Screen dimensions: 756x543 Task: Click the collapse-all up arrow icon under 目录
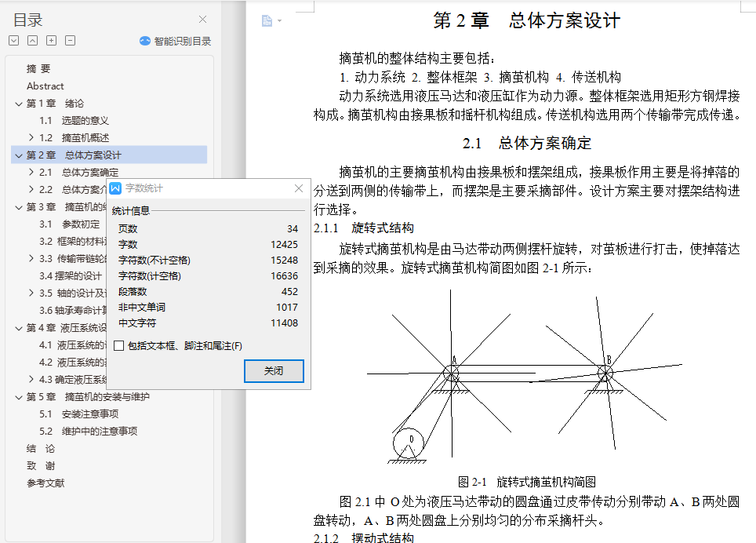(x=32, y=41)
